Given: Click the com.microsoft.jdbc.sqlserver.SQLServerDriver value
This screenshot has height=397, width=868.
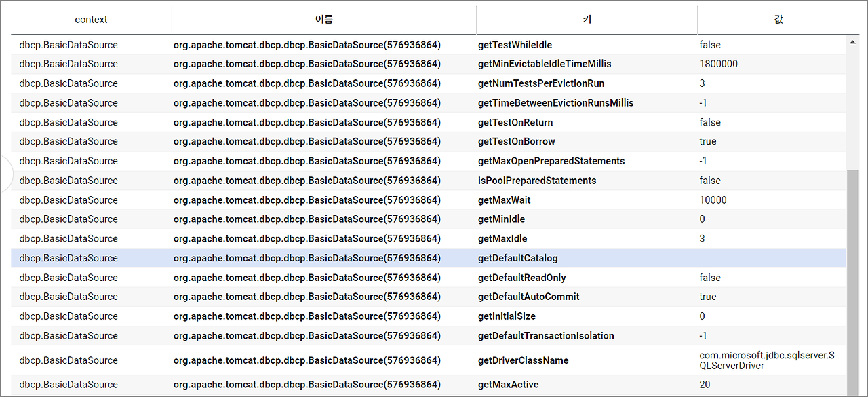Looking at the screenshot, I should [767, 360].
